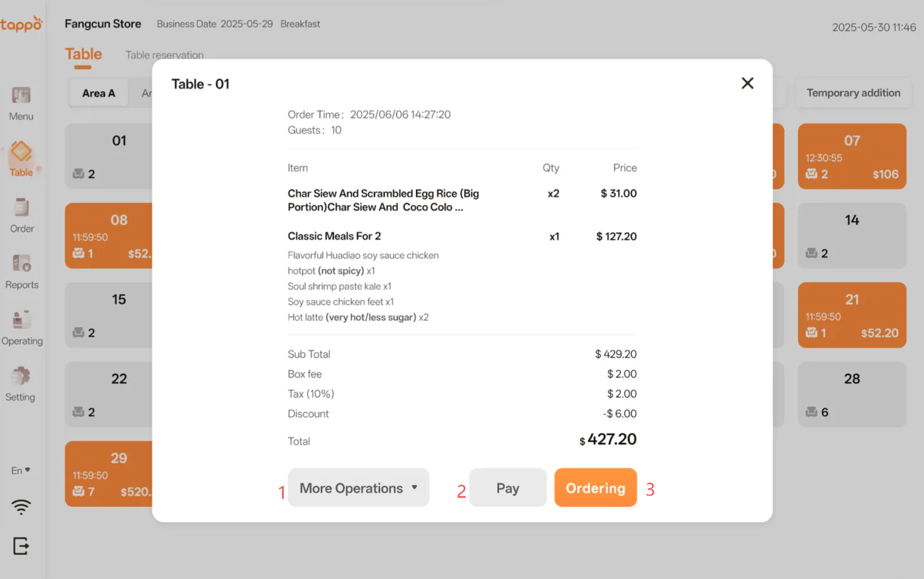
Task: Click the Wi-Fi status icon
Action: pyautogui.click(x=21, y=507)
